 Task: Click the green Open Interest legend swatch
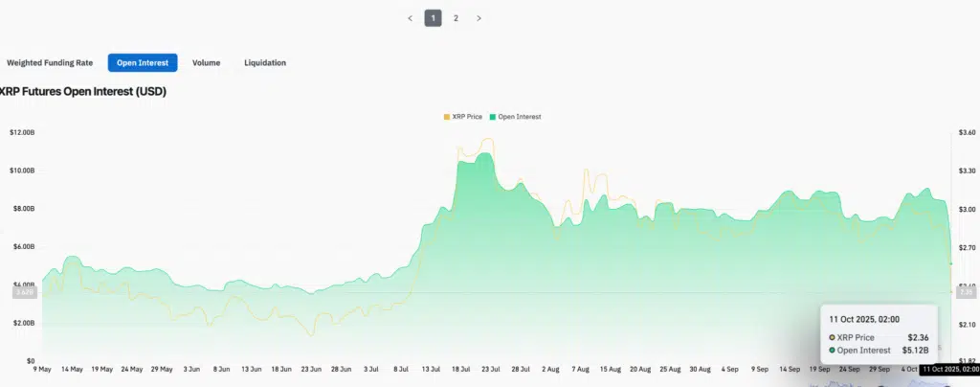[493, 117]
